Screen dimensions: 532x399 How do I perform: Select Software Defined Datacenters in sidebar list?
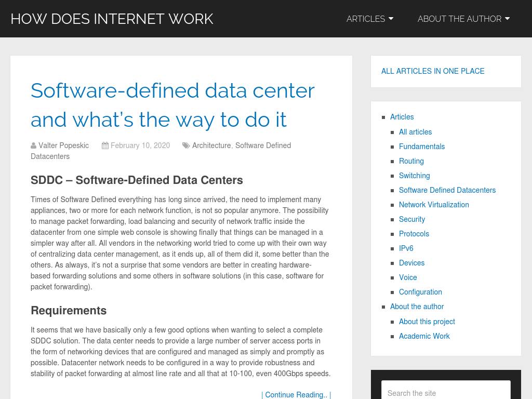pyautogui.click(x=447, y=190)
